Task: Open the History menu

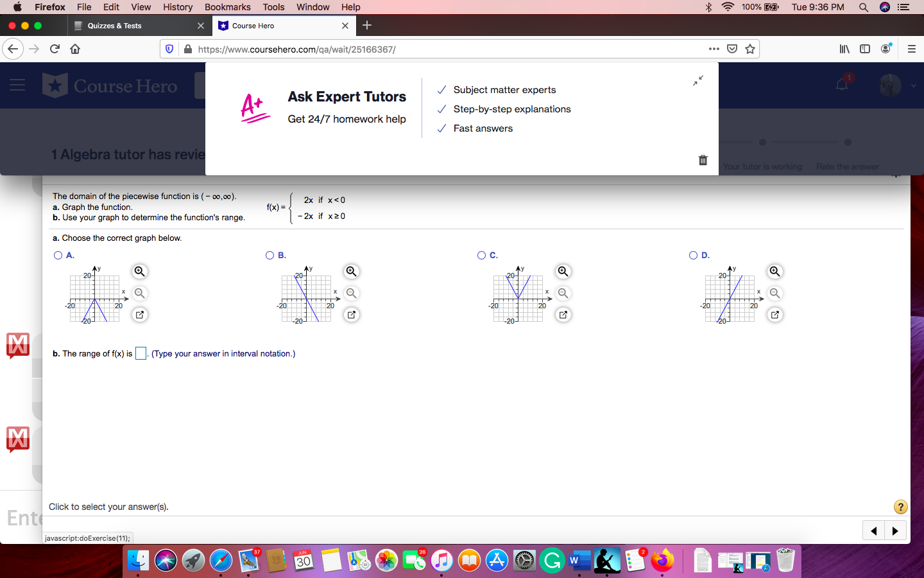Action: [x=178, y=7]
